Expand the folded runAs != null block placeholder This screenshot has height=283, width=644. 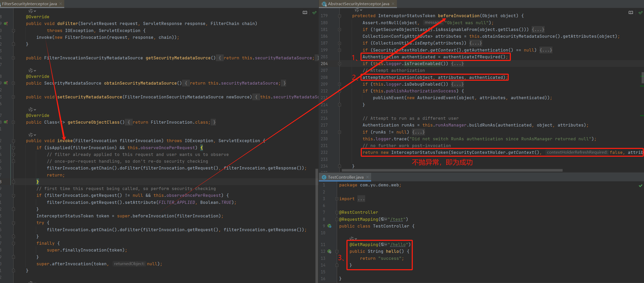(418, 132)
